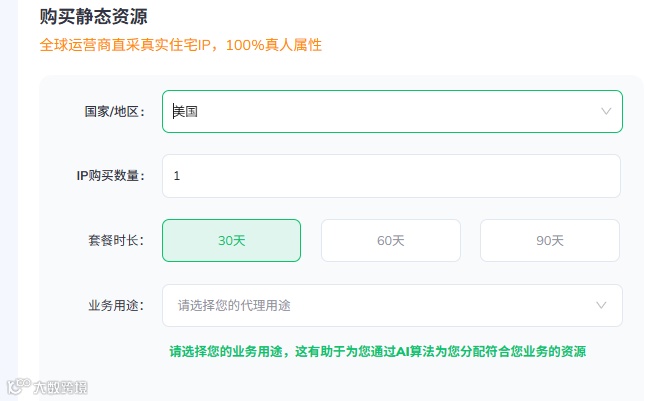The height and width of the screenshot is (401, 661).
Task: Choose the 60天 package duration
Action: (390, 240)
